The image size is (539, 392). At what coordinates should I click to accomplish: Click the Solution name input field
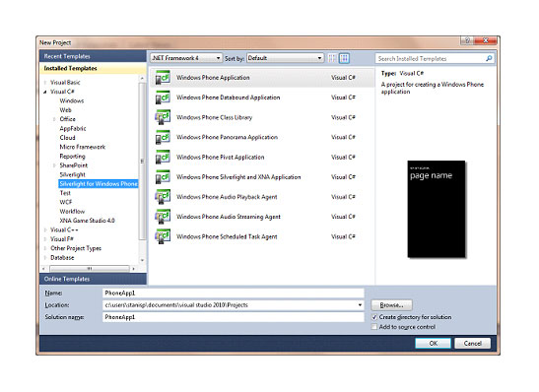[234, 317]
